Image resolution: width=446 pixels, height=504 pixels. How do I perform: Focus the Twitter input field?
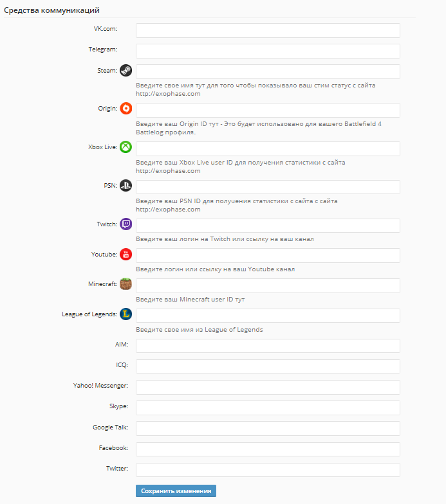[x=268, y=470]
